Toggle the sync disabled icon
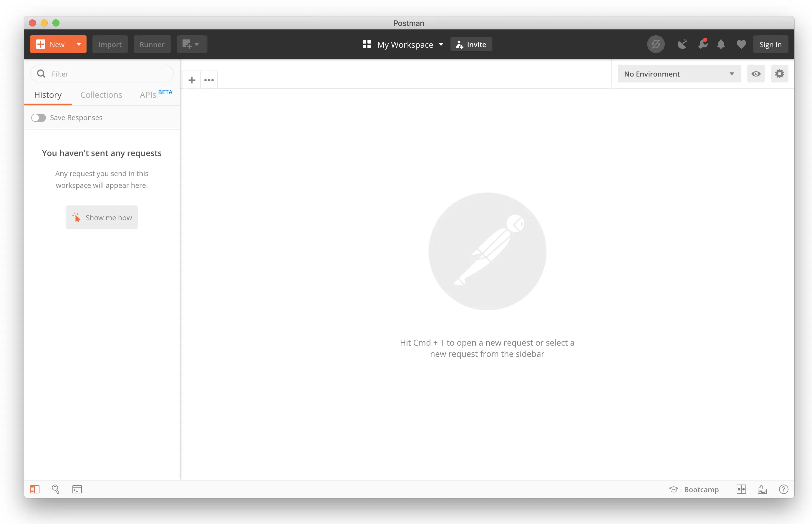812x524 pixels. 656,44
